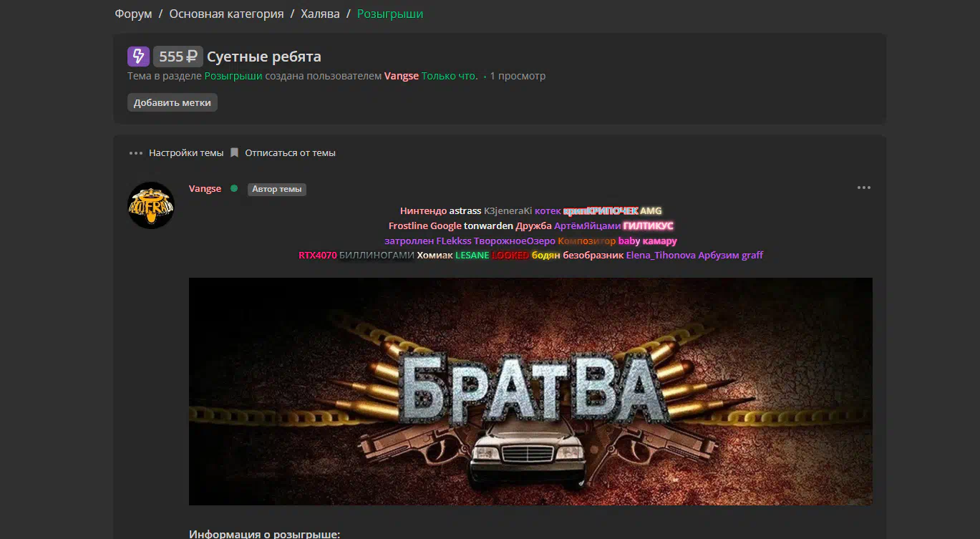Screen dimensions: 980x539
Task: Open the three-dot post options menu
Action: pos(864,188)
